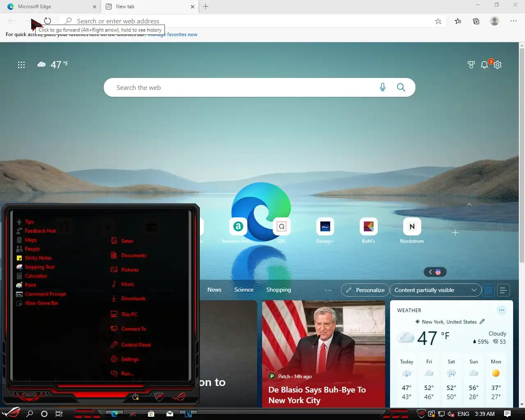525x420 pixels.
Task: Open This PC from the Start menu
Action: [x=124, y=315]
